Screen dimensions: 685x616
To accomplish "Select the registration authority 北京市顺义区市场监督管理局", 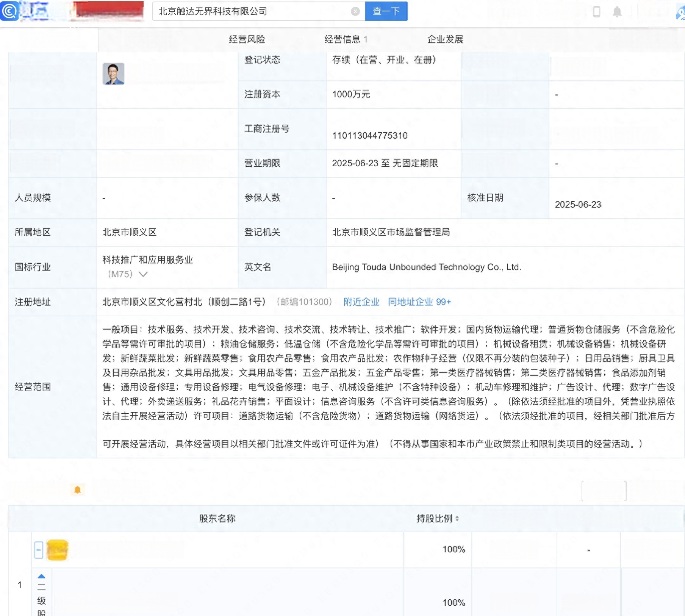I will [391, 232].
